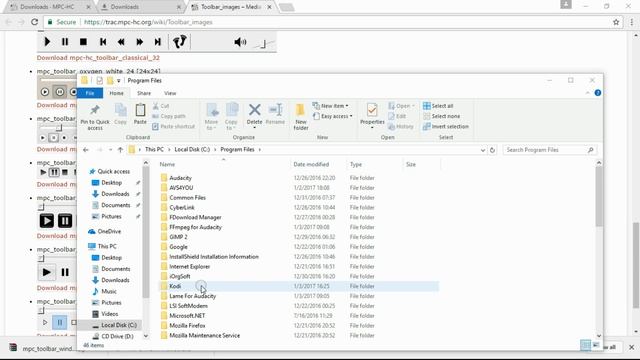This screenshot has width=640, height=360.
Task: Switch to Downloads browser tab
Action: coord(141,7)
